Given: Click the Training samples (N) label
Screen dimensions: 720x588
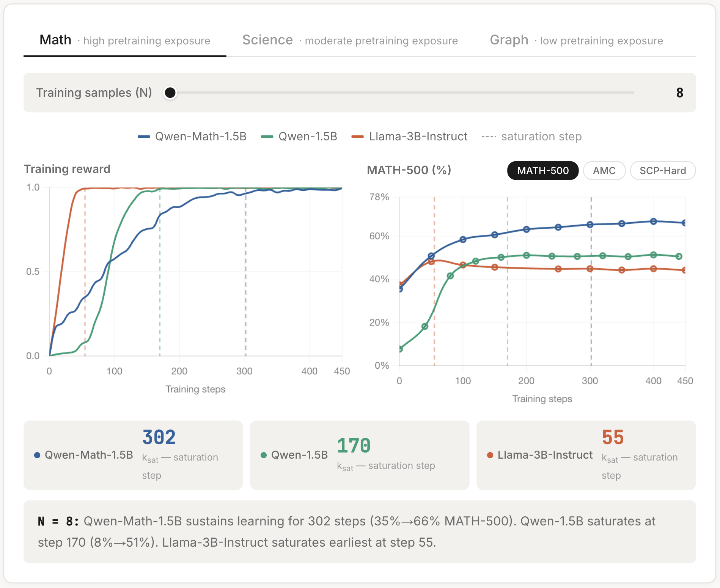Looking at the screenshot, I should pos(94,93).
